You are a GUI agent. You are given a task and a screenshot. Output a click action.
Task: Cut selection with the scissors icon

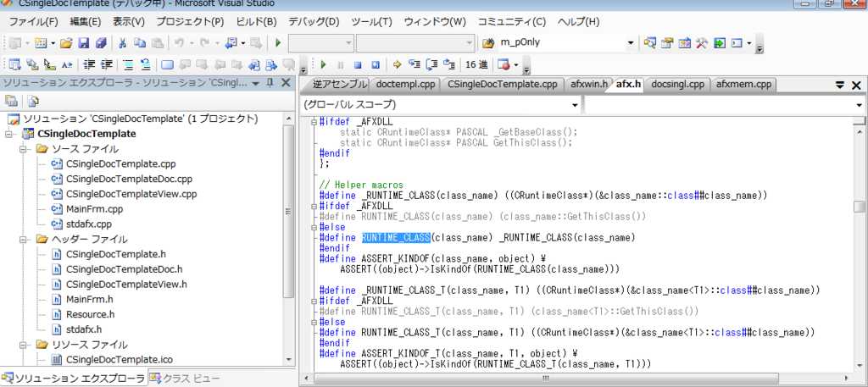click(123, 42)
